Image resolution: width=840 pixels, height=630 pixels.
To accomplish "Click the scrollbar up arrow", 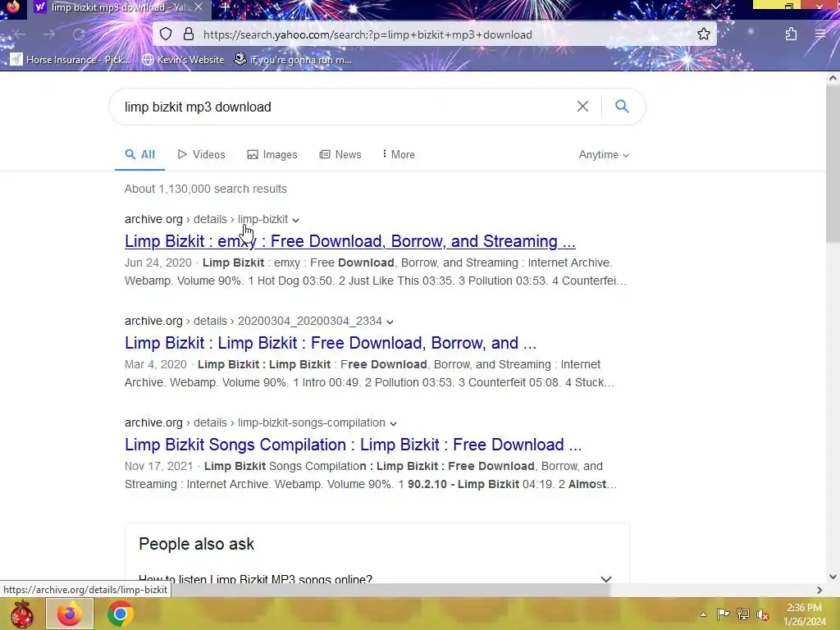I will click(833, 78).
